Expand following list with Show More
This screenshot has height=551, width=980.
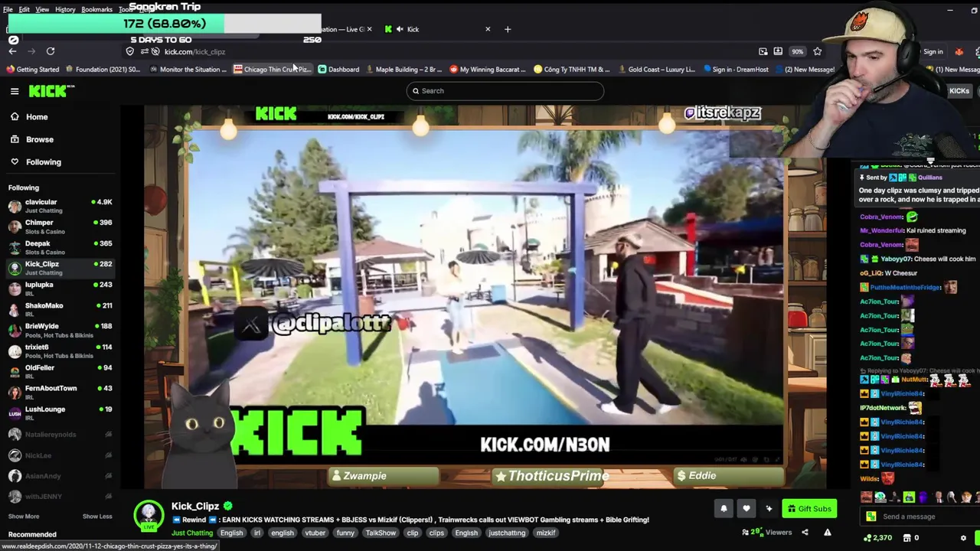point(23,517)
